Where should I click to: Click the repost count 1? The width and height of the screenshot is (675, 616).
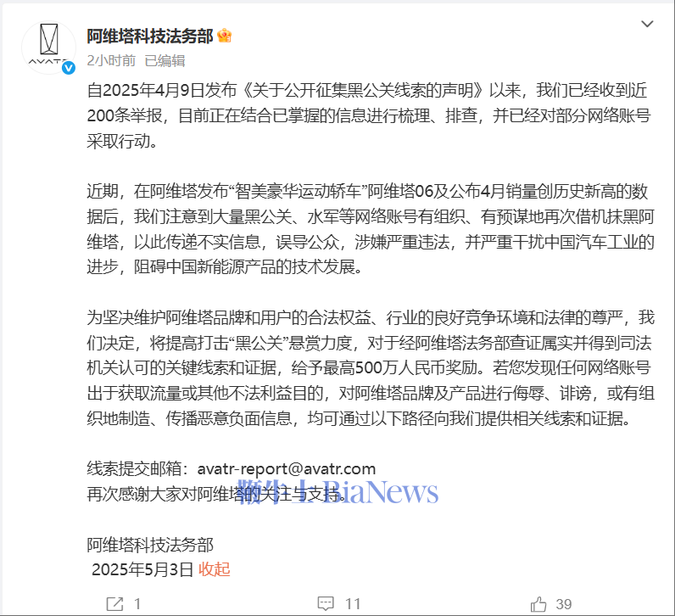pyautogui.click(x=137, y=604)
